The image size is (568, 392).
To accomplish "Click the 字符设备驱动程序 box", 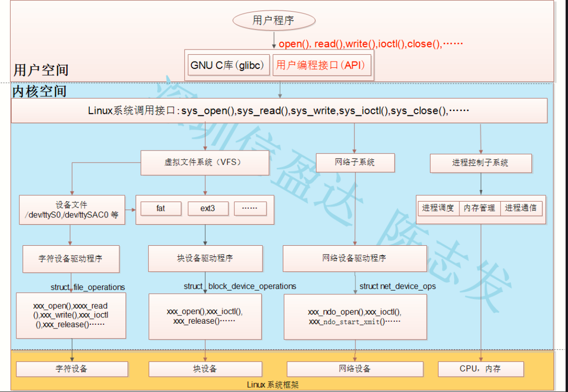I will click(x=71, y=259).
